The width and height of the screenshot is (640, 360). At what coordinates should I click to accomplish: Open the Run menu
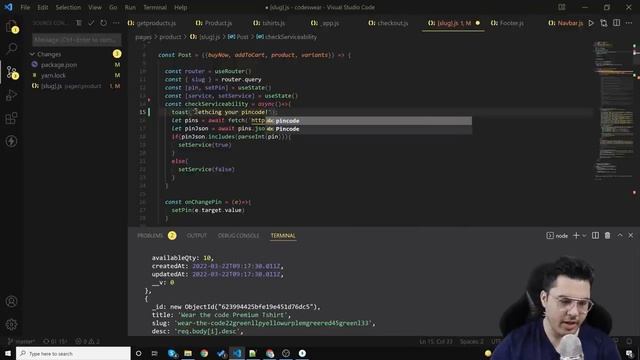130,7
